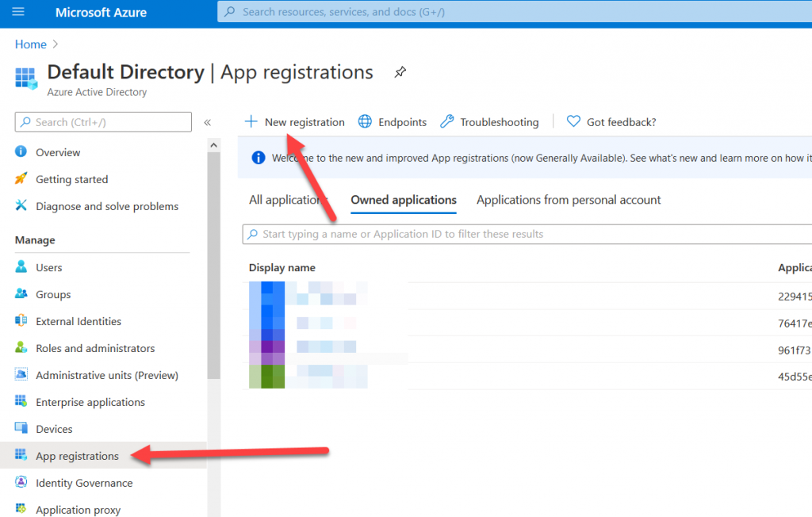Open the Azure portal hamburger menu

coord(18,12)
